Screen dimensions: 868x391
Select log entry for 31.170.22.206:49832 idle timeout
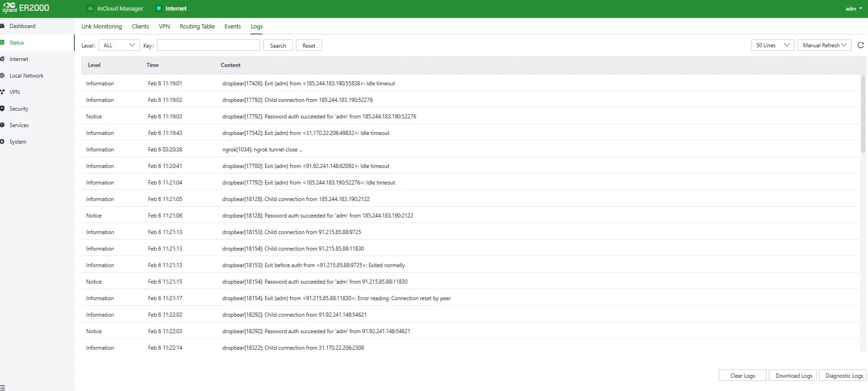pyautogui.click(x=470, y=133)
